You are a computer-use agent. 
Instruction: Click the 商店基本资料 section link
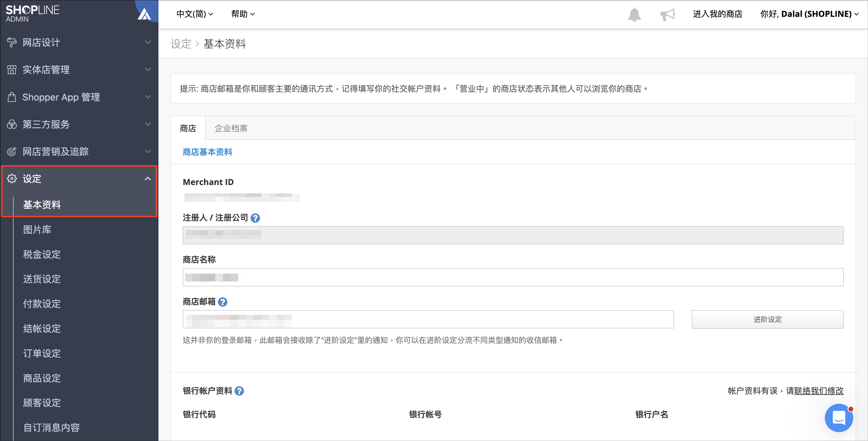coord(208,152)
